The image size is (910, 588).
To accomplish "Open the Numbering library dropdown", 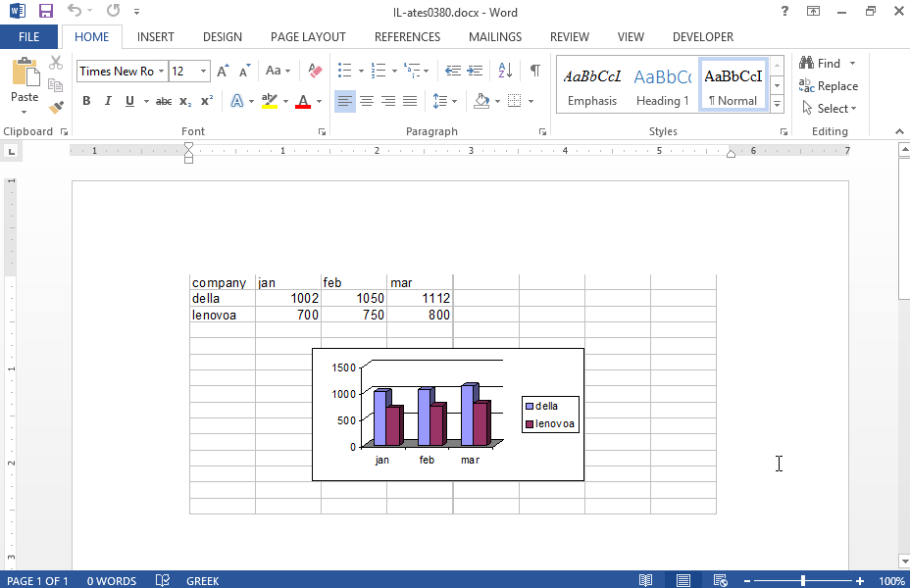I will [x=394, y=71].
